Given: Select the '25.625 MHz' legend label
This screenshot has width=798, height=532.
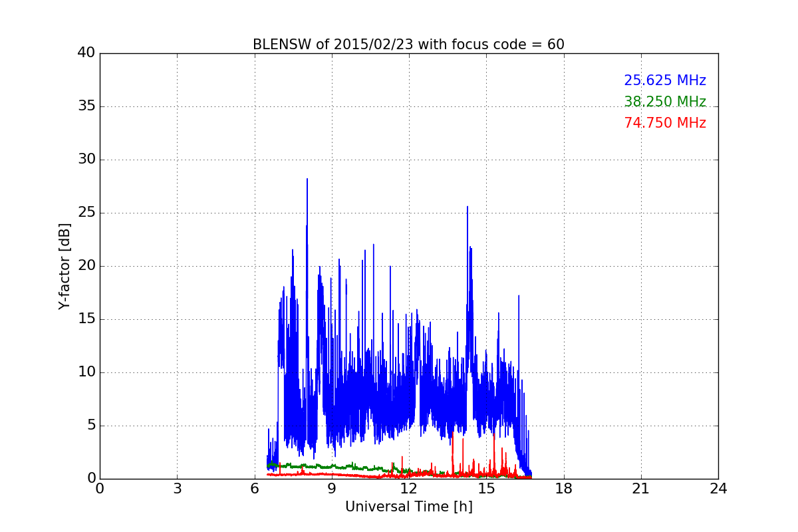Looking at the screenshot, I should 665,80.
